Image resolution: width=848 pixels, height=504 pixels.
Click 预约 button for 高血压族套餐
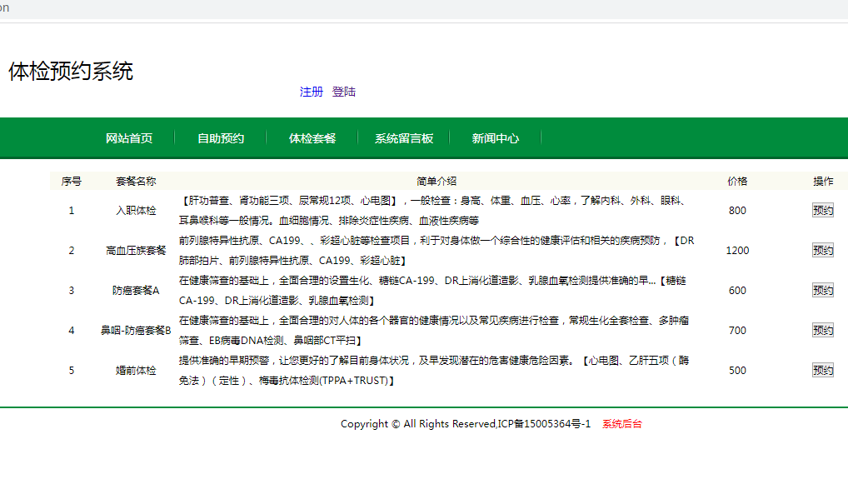tap(822, 250)
